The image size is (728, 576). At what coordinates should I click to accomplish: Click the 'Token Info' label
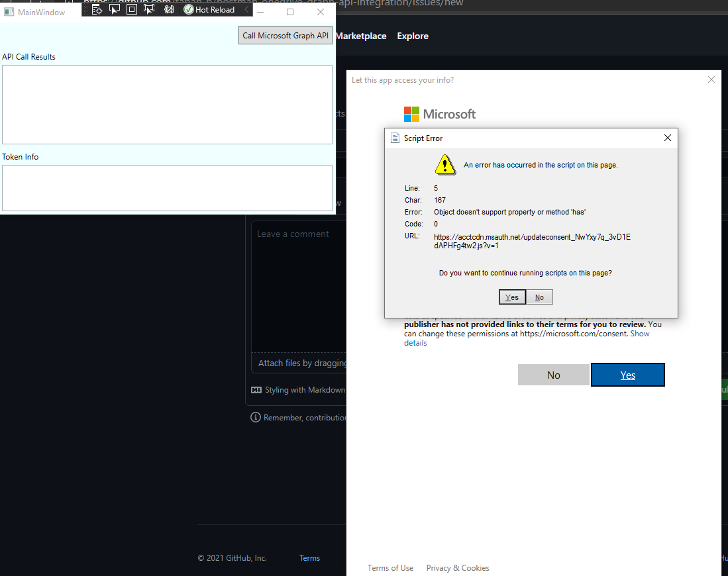(x=21, y=157)
